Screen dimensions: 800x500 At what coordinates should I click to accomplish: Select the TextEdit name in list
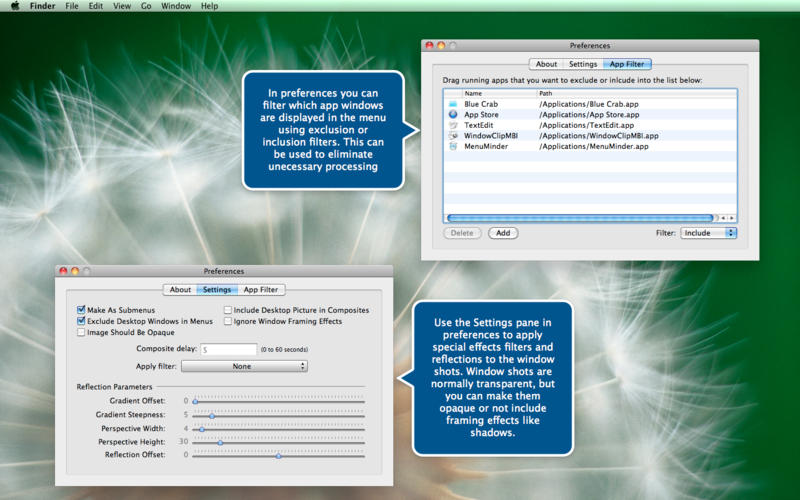(479, 125)
